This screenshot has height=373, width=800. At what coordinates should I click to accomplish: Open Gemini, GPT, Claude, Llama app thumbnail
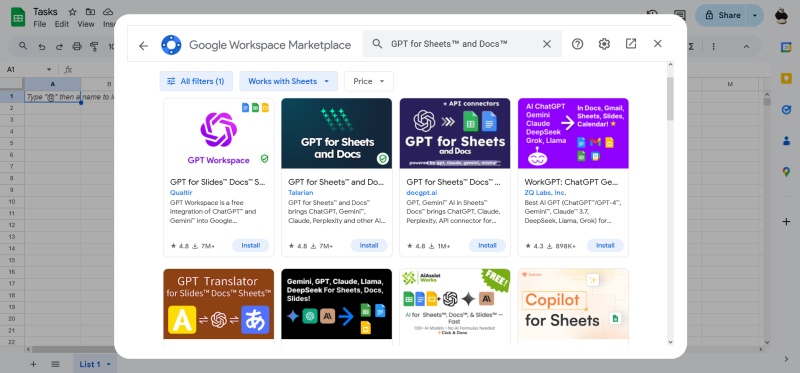point(337,304)
